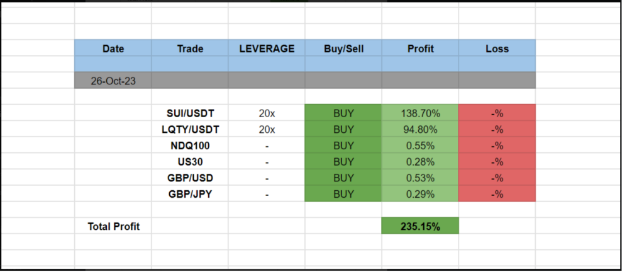The width and height of the screenshot is (644, 274).
Task: Click the GBP/USD trade cell
Action: point(190,178)
